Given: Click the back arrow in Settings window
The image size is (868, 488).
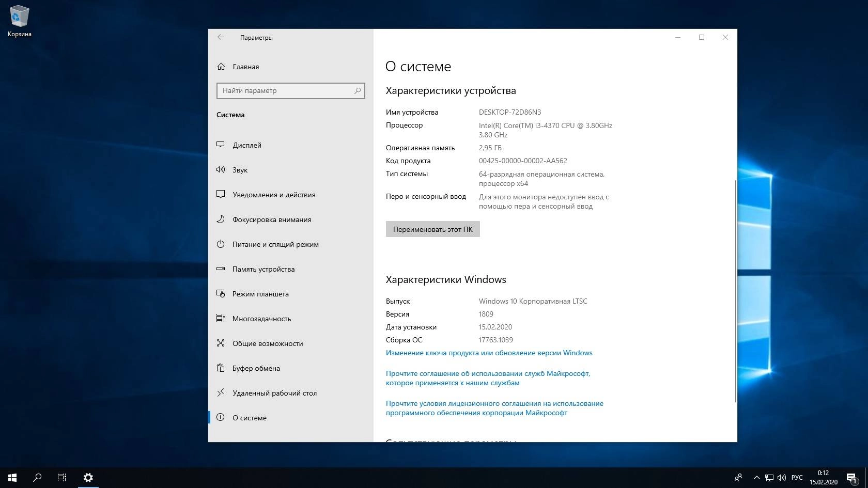Looking at the screenshot, I should [x=221, y=37].
